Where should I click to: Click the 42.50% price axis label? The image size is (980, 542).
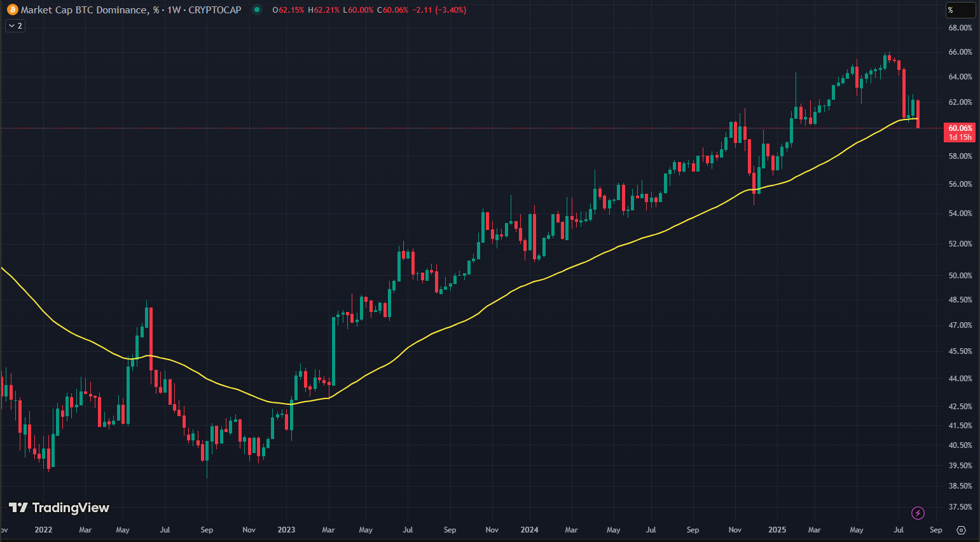click(960, 407)
